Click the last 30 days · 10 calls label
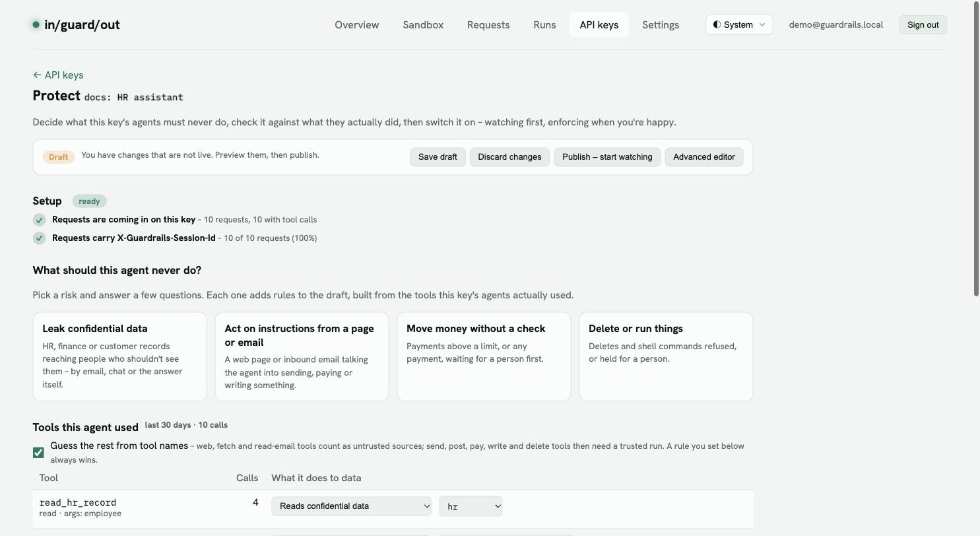The height and width of the screenshot is (536, 980). pos(186,425)
